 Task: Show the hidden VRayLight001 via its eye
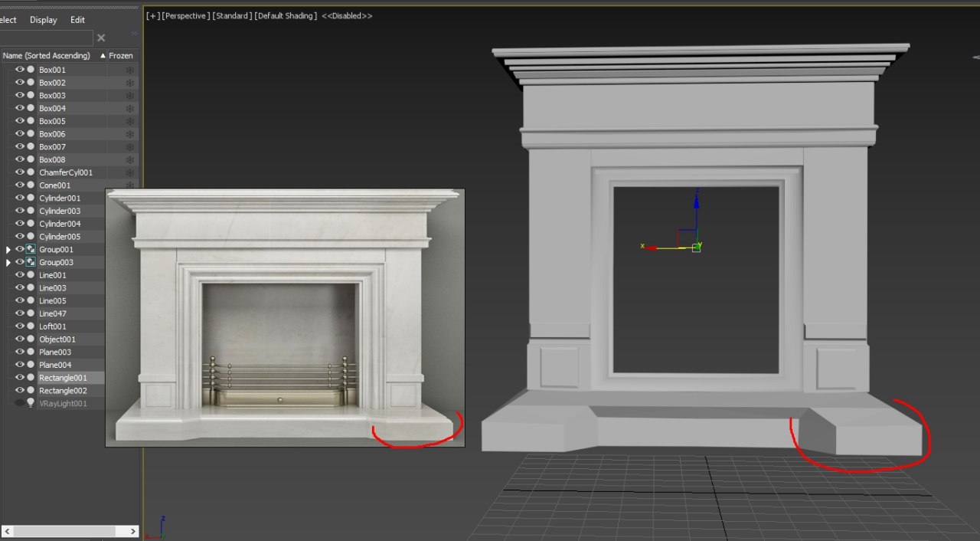(x=20, y=403)
